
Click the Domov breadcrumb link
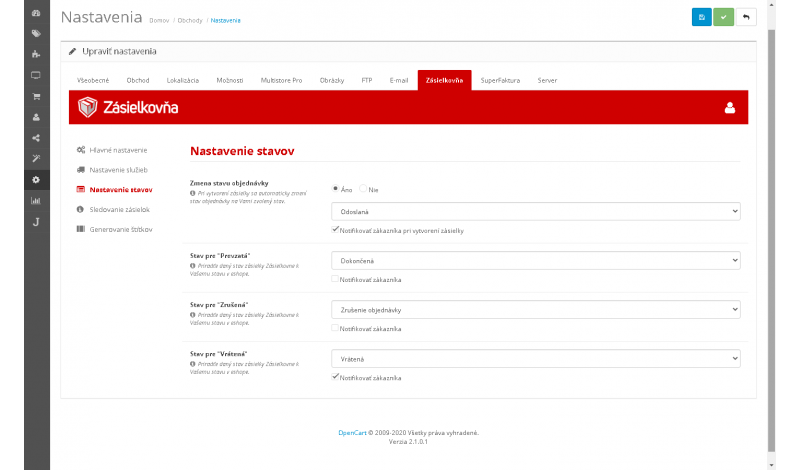pos(159,20)
